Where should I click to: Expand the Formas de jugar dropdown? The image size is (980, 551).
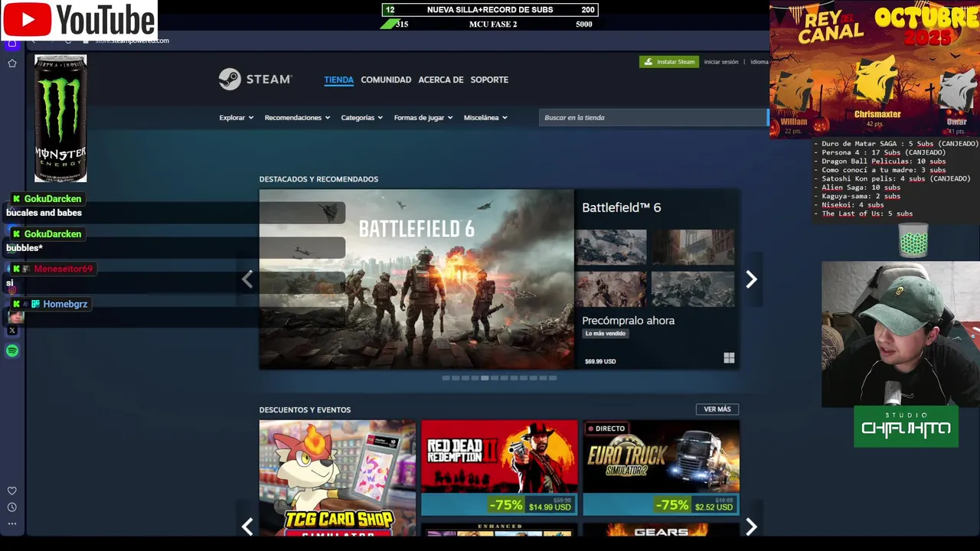coord(423,118)
